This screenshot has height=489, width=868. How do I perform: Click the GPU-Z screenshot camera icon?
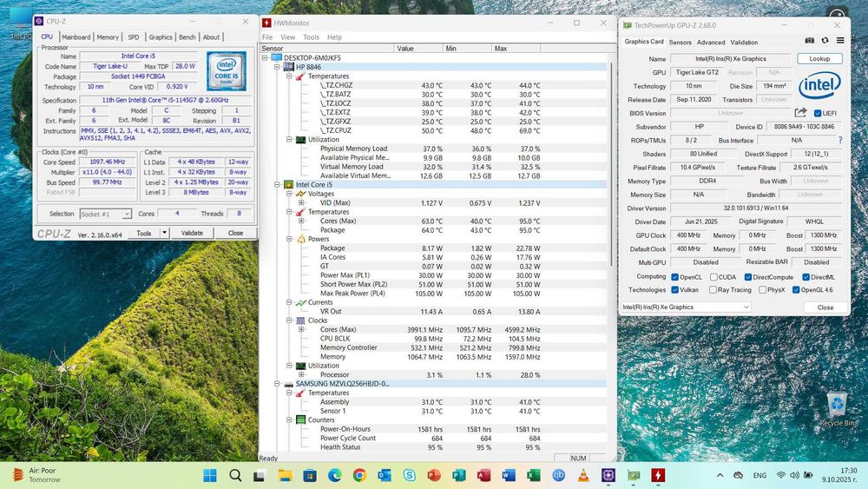click(x=810, y=41)
